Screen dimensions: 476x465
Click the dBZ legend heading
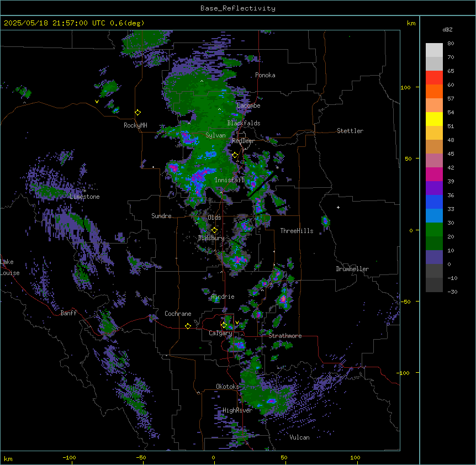pos(447,30)
